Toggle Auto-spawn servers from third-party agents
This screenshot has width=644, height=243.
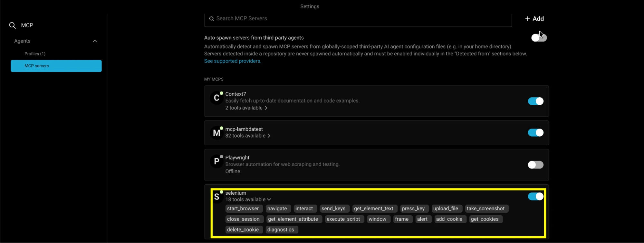[x=539, y=38]
